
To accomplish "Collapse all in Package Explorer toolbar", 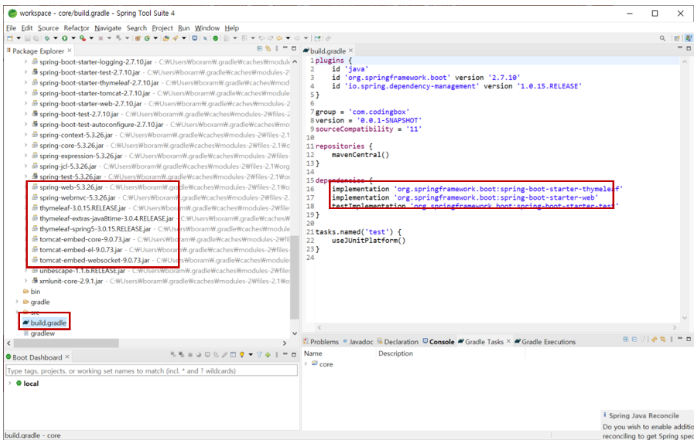I will tap(259, 48).
